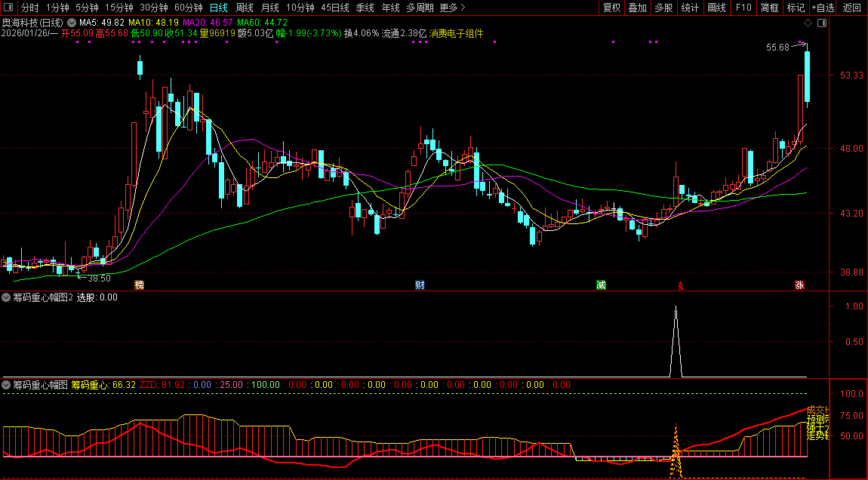The height and width of the screenshot is (480, 868).
Task: Click the green 减 marker icon
Action: tap(601, 285)
